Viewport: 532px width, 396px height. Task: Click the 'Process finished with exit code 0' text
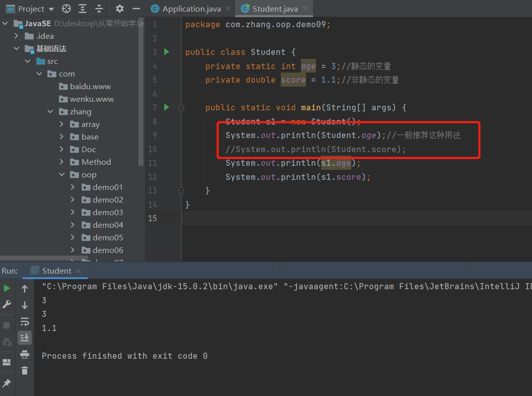[124, 356]
